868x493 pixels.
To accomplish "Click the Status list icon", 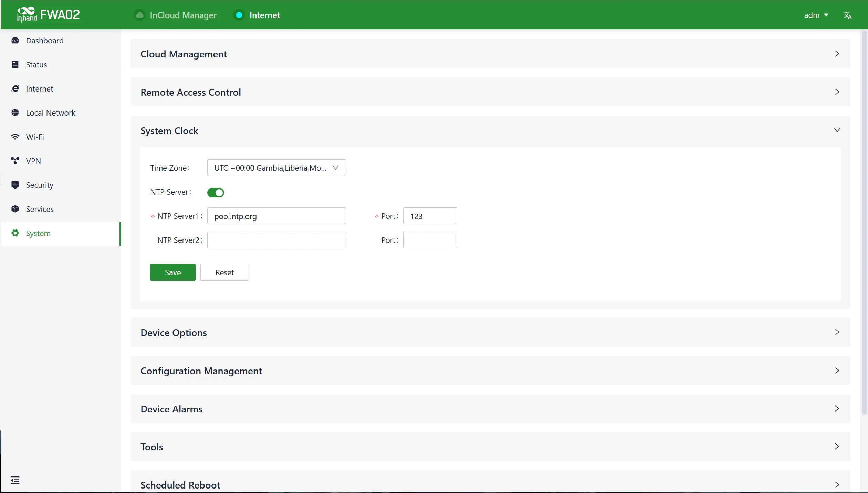I will coord(15,65).
